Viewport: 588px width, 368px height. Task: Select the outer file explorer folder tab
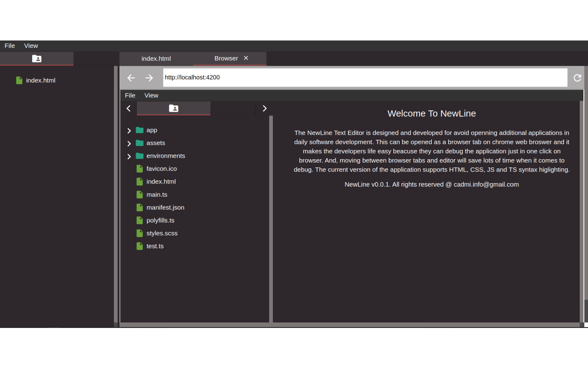coord(37,58)
